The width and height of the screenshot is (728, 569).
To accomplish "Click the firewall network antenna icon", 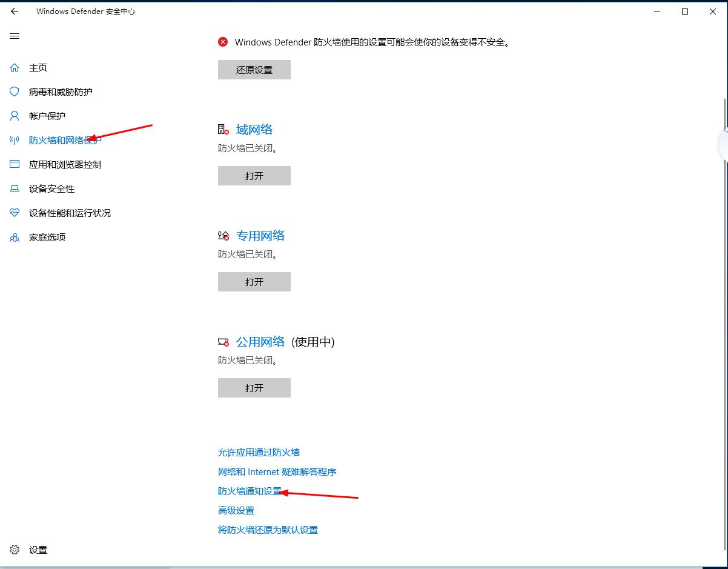I will coord(15,141).
